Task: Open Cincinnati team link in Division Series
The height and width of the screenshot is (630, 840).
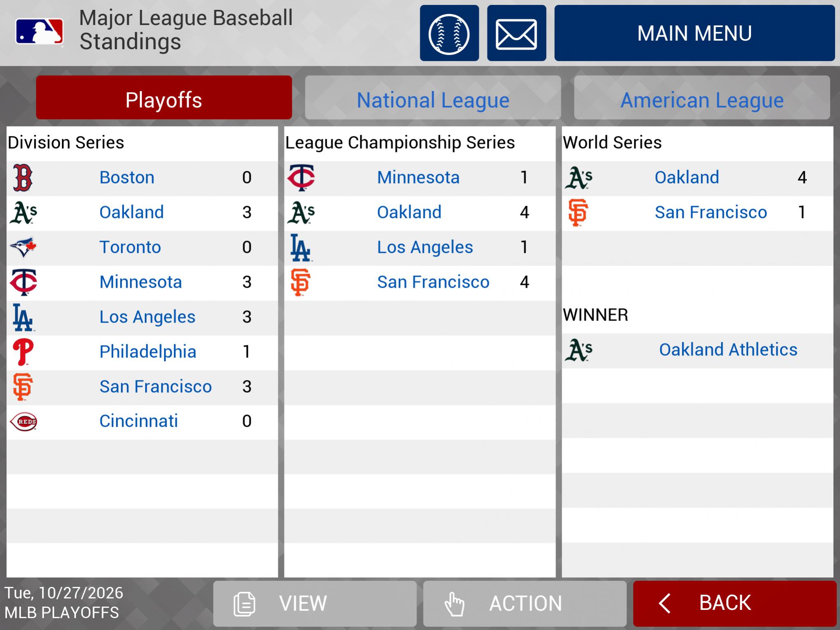Action: coord(139,422)
